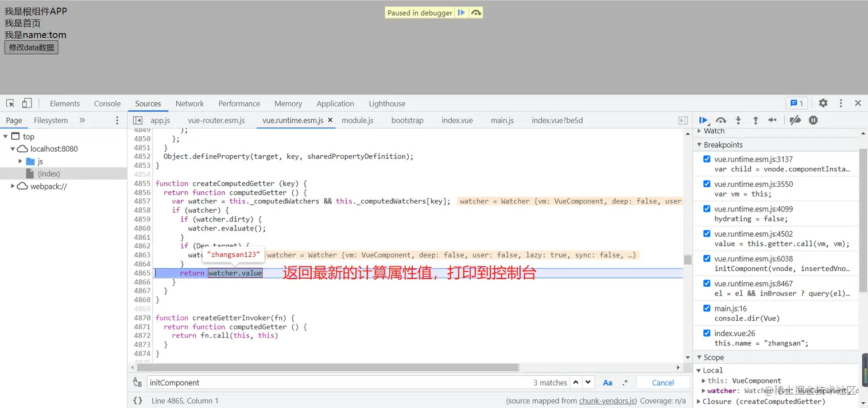Image resolution: width=868 pixels, height=408 pixels.
Task: Open the chunk-vendors.js source link
Action: (x=607, y=401)
